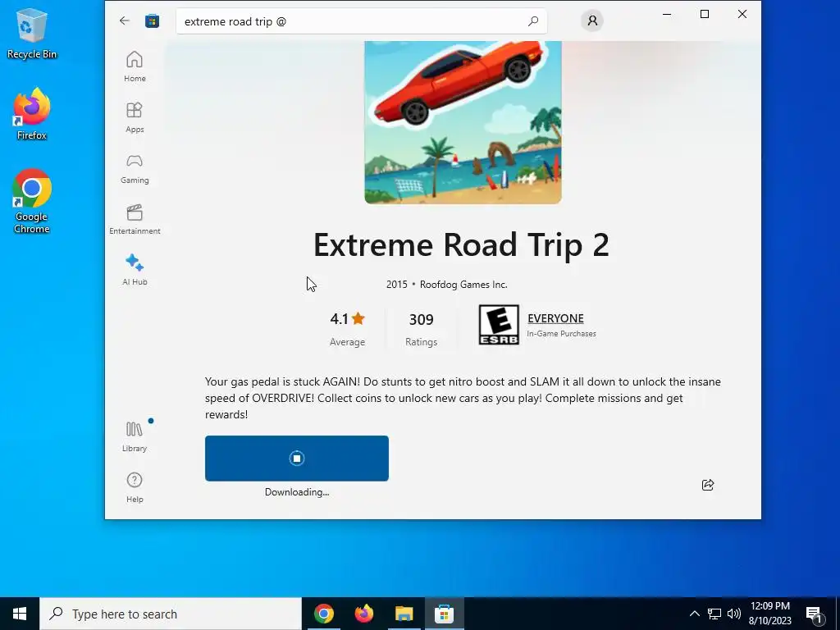Open the notification center icon
840x630 pixels.
click(815, 614)
